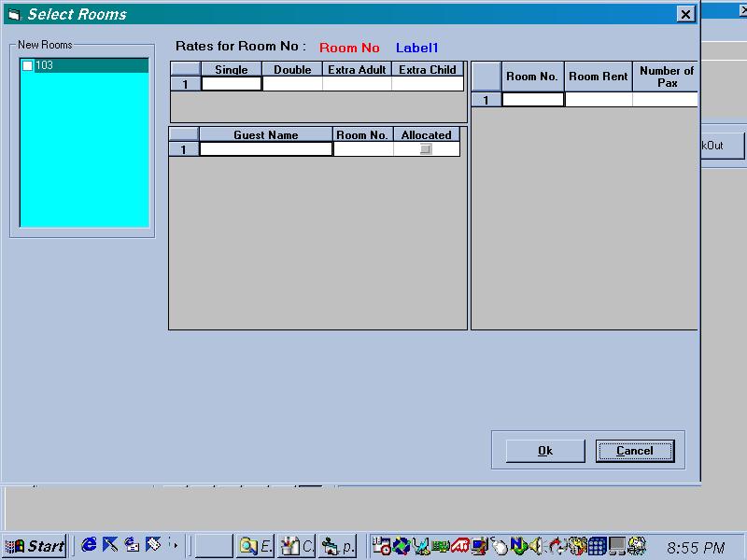
Task: Click the Single rate cell in row 1
Action: point(232,84)
